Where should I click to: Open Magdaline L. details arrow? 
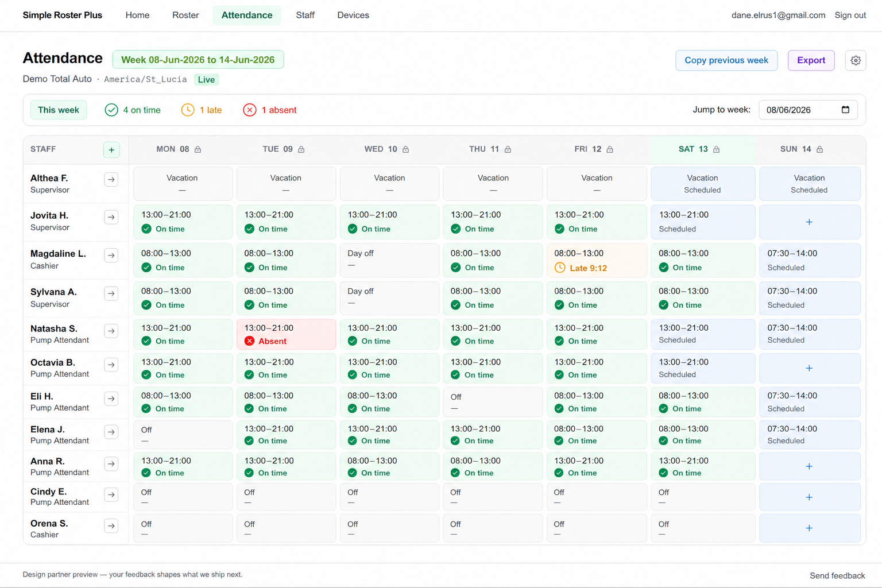pyautogui.click(x=111, y=256)
